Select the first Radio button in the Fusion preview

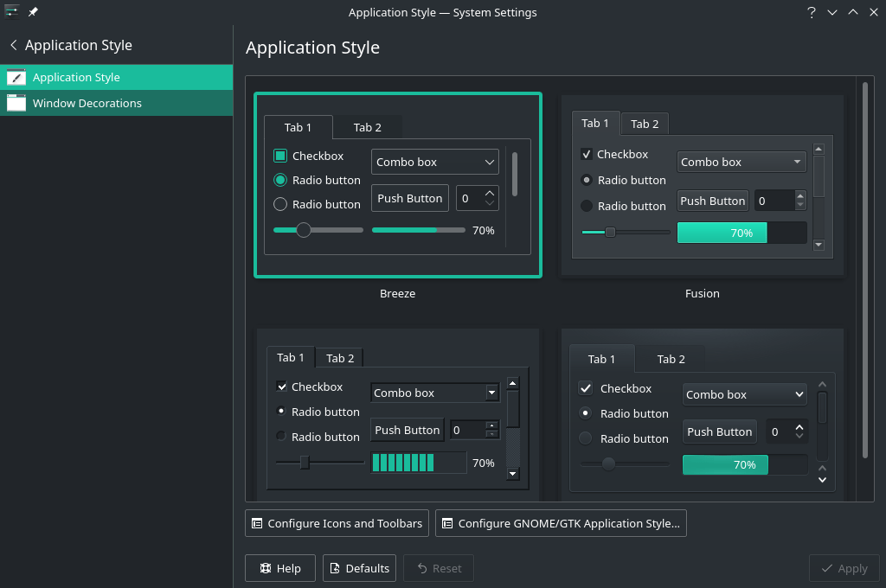(587, 180)
